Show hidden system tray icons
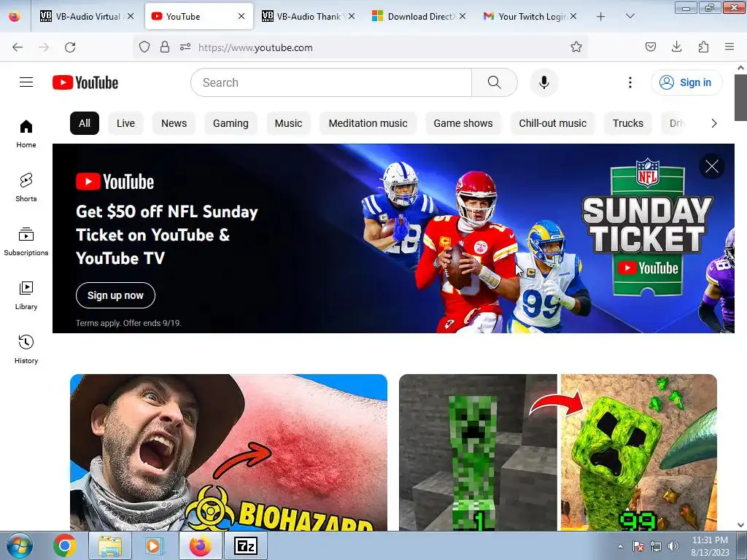This screenshot has width=747, height=560. pos(620,546)
